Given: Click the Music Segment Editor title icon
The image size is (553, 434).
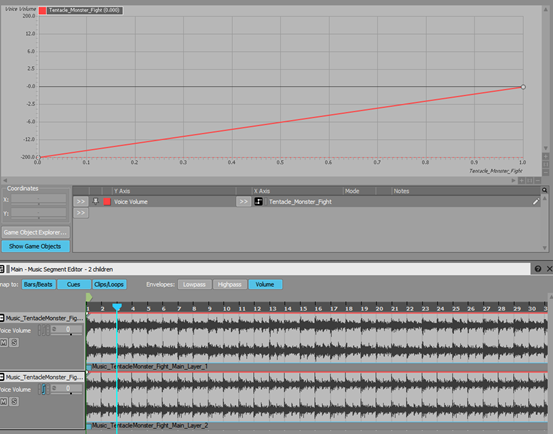Looking at the screenshot, I should [x=2, y=269].
